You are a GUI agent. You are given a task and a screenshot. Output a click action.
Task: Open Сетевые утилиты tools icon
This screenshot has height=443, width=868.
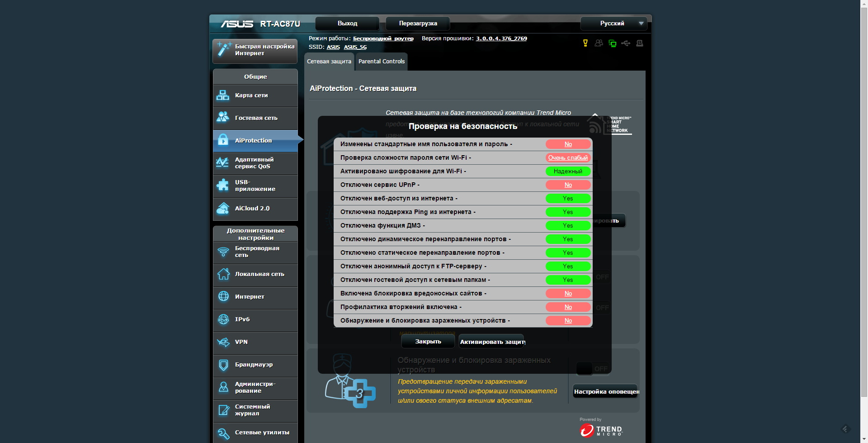click(223, 433)
